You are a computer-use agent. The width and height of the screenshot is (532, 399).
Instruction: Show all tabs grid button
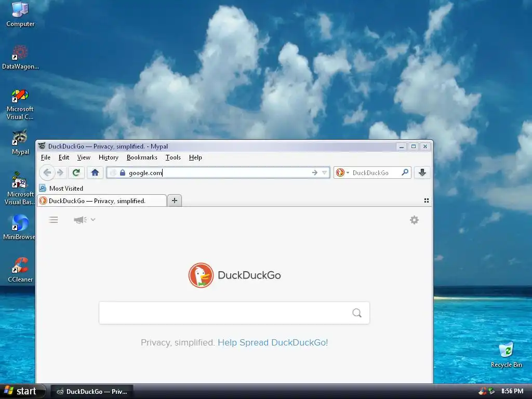[x=427, y=201]
